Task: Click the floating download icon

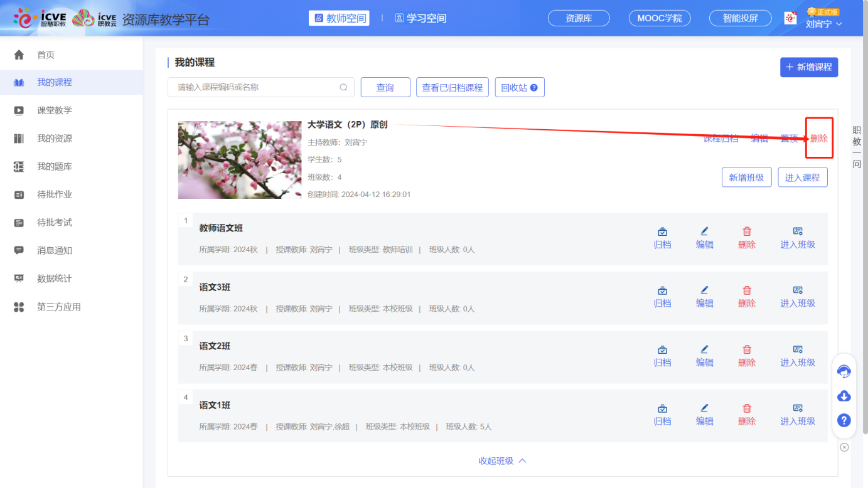Action: pos(844,396)
